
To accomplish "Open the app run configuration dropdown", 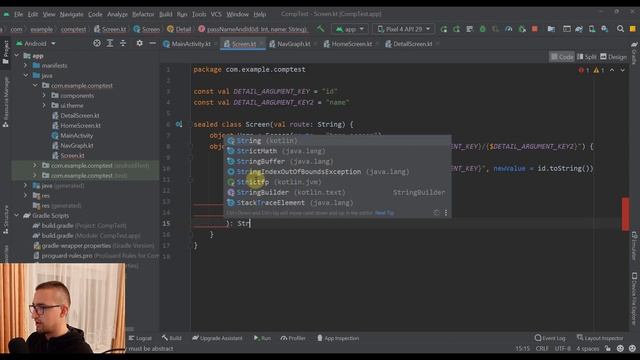I will (x=350, y=29).
